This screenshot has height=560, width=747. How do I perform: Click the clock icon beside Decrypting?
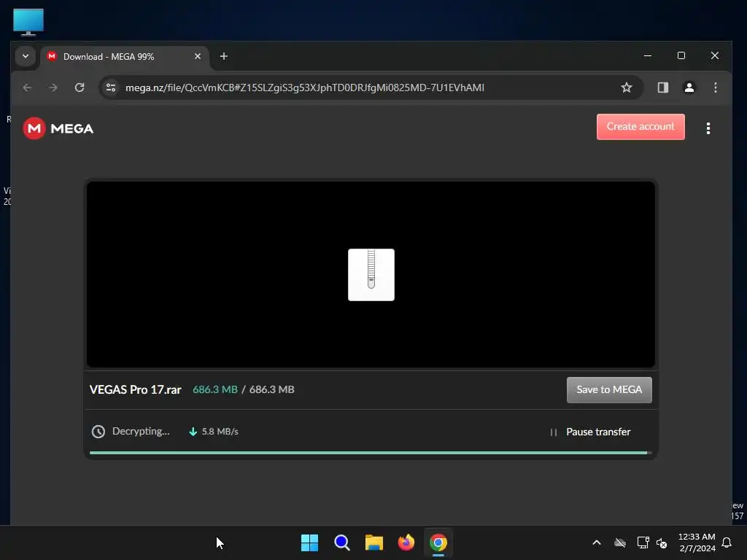pyautogui.click(x=98, y=432)
